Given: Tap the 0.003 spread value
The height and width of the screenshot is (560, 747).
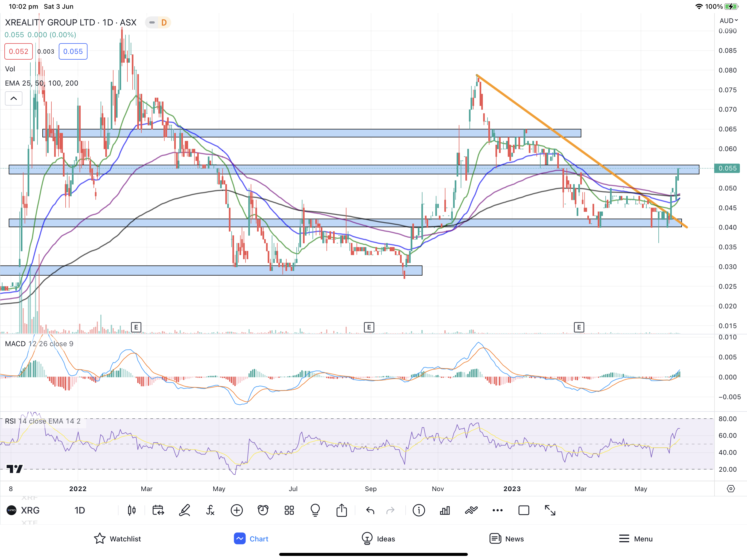Looking at the screenshot, I should [46, 52].
